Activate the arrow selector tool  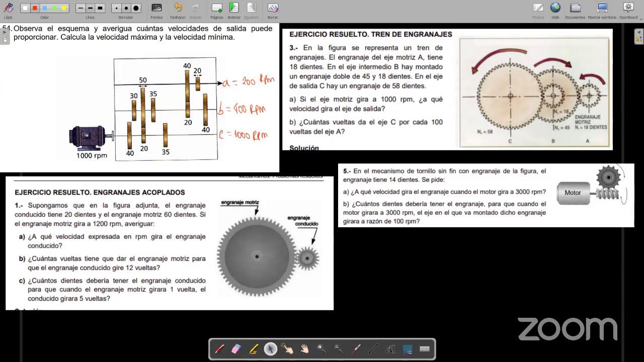click(271, 349)
